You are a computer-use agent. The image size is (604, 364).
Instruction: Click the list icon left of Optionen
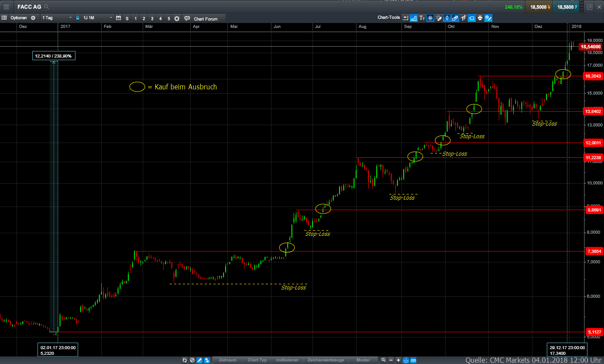pyautogui.click(x=4, y=18)
